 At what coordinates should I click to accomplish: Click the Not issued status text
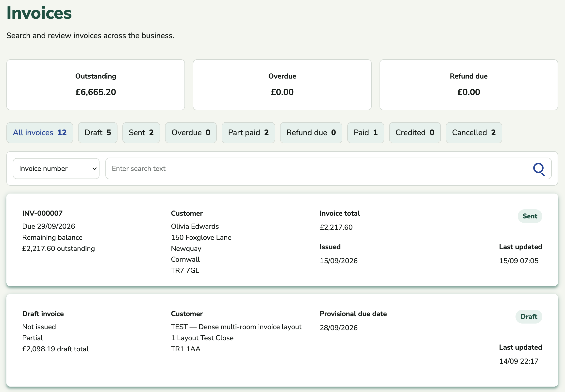tap(39, 327)
